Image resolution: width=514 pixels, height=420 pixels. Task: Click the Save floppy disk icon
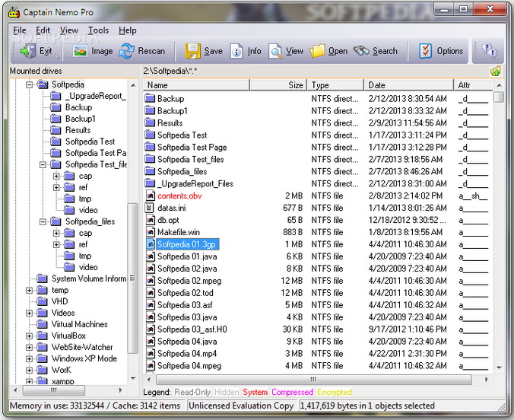(193, 51)
